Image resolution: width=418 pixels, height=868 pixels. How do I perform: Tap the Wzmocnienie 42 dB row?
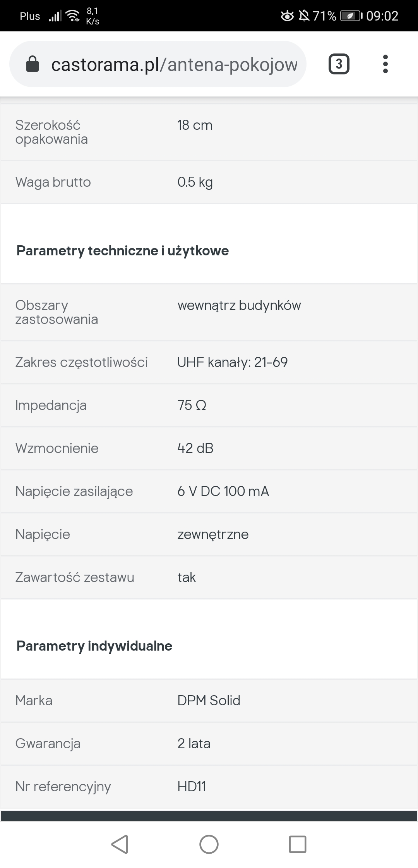tap(209, 448)
